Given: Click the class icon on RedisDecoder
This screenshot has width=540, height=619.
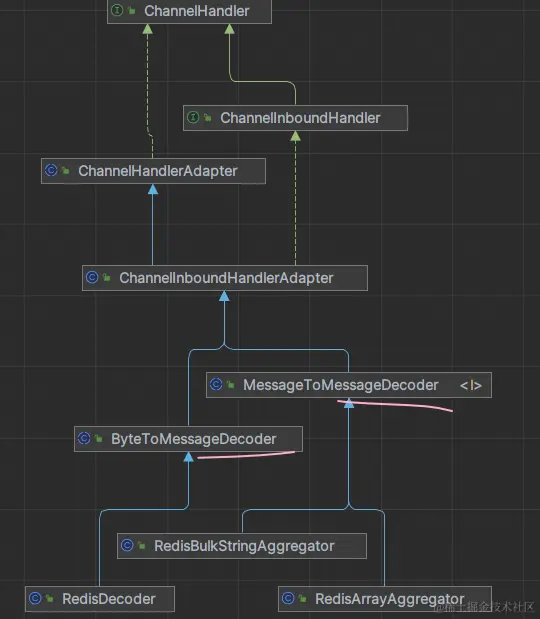Looking at the screenshot, I should click(35, 598).
